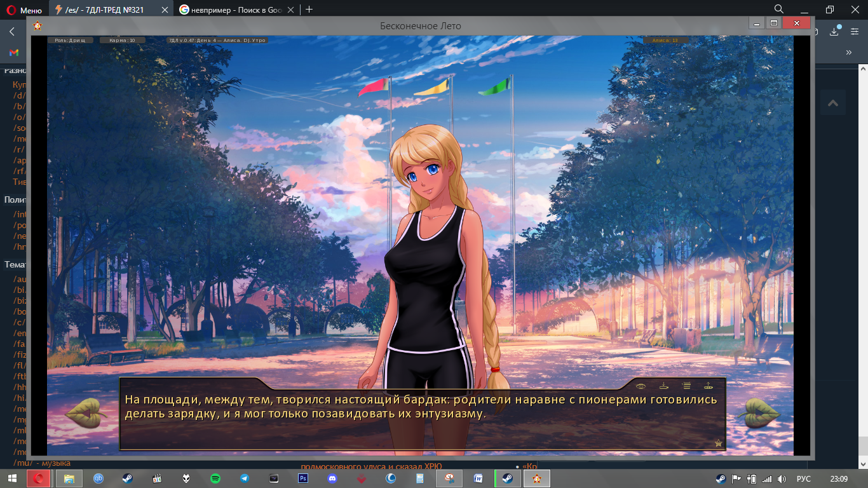Open a new browser tab
The image size is (868, 488).
(x=309, y=10)
